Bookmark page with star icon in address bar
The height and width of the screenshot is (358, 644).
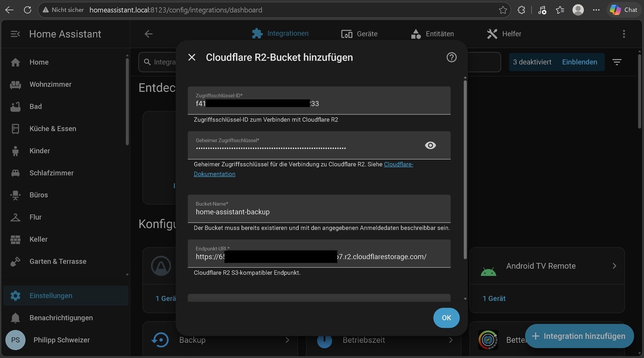point(503,10)
